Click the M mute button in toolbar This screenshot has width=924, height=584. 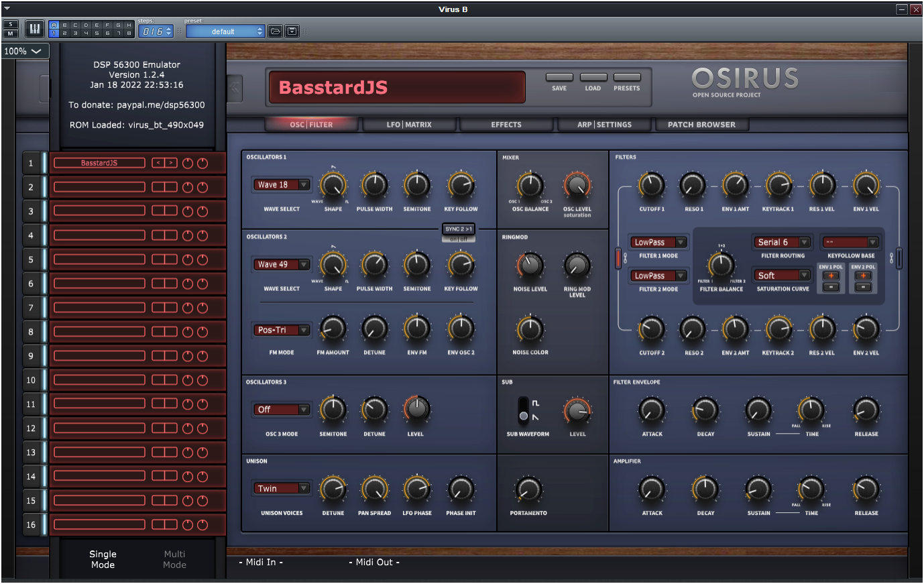tap(11, 33)
